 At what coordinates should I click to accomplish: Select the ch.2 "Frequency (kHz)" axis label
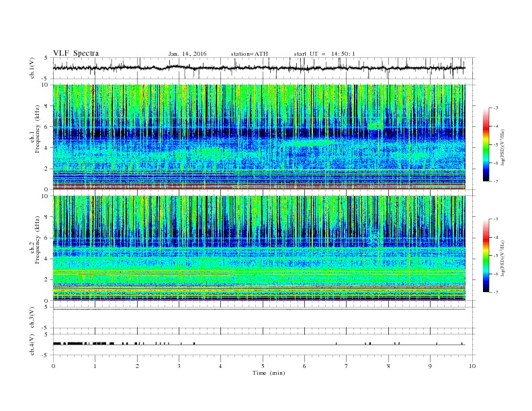[x=38, y=239]
